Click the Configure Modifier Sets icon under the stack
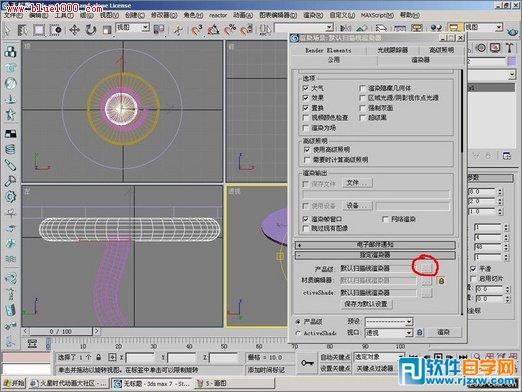This screenshot has width=522, height=392. pos(507,156)
